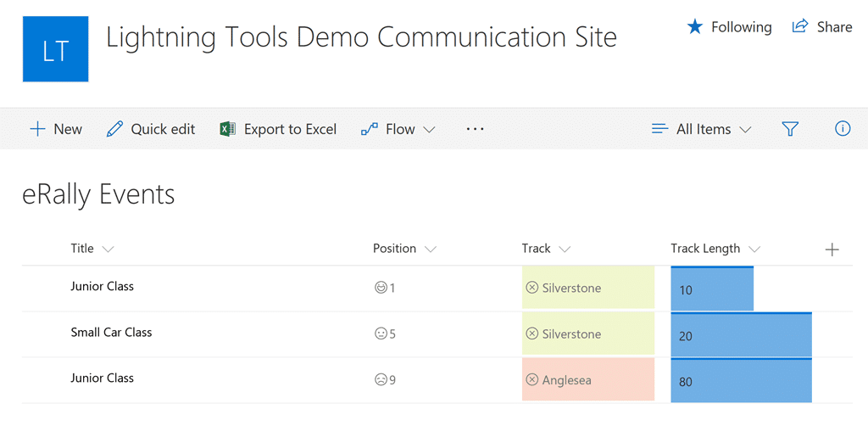
Task: Open the Lightning Tools Demo Communication Site title
Action: (x=361, y=37)
